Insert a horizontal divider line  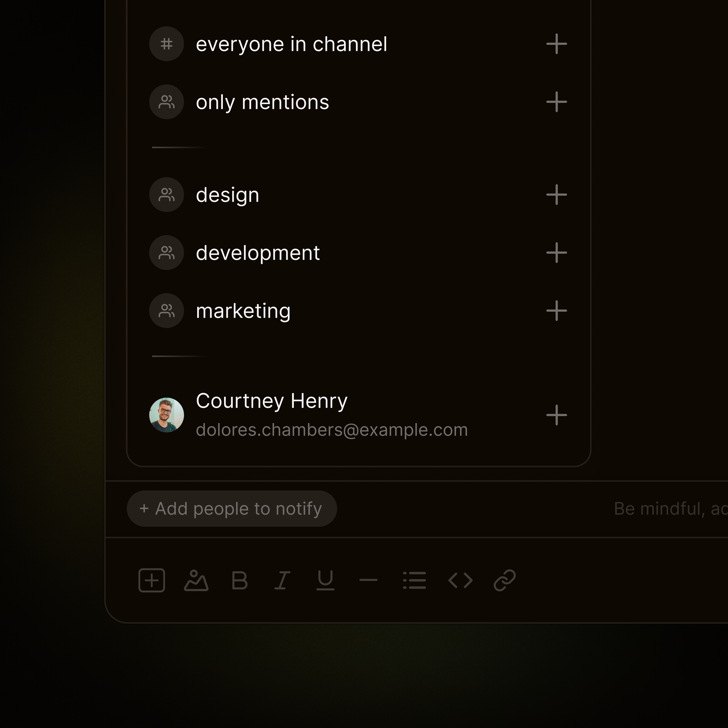tap(368, 580)
